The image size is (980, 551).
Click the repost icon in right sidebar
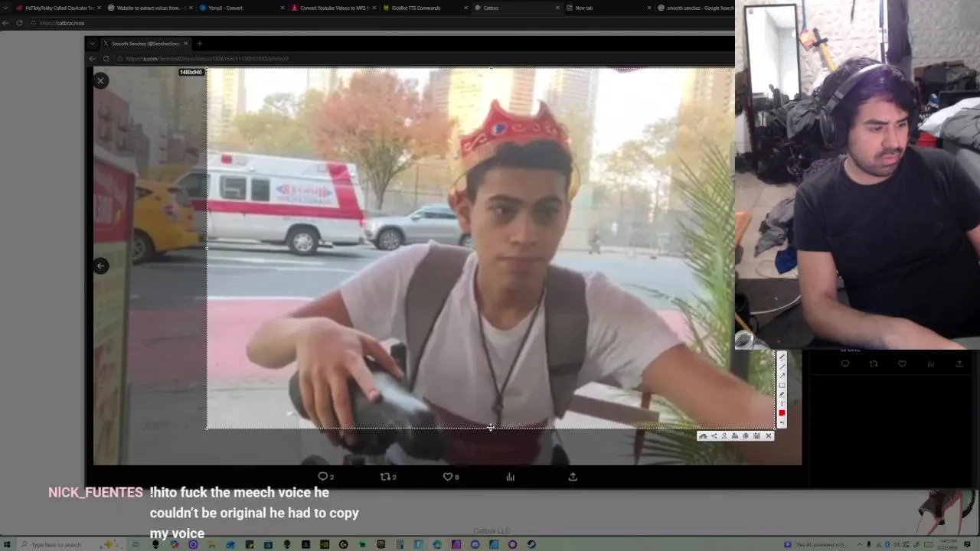(874, 364)
